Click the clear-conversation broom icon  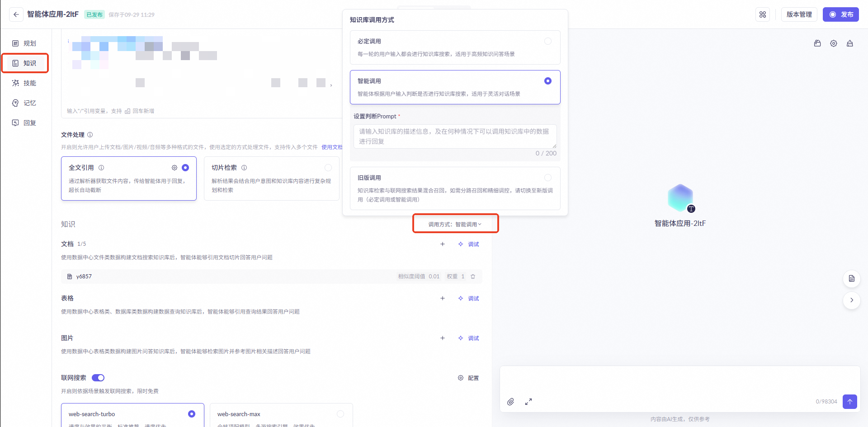pyautogui.click(x=850, y=43)
